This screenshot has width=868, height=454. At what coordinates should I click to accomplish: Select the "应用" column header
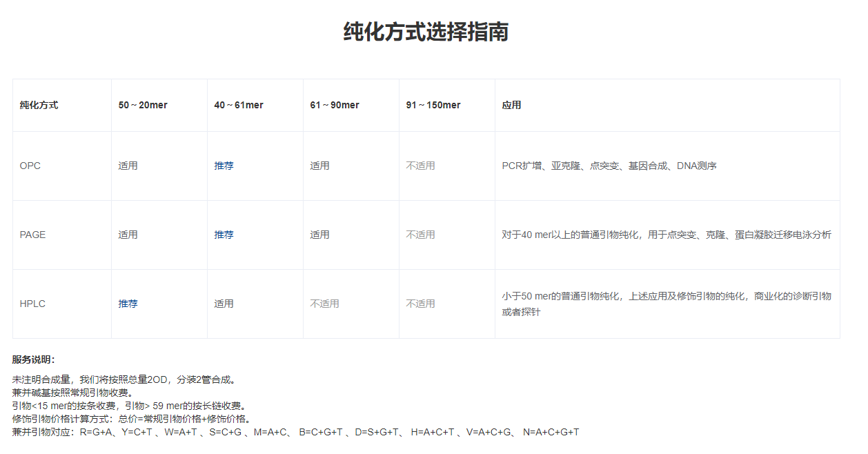(x=511, y=106)
